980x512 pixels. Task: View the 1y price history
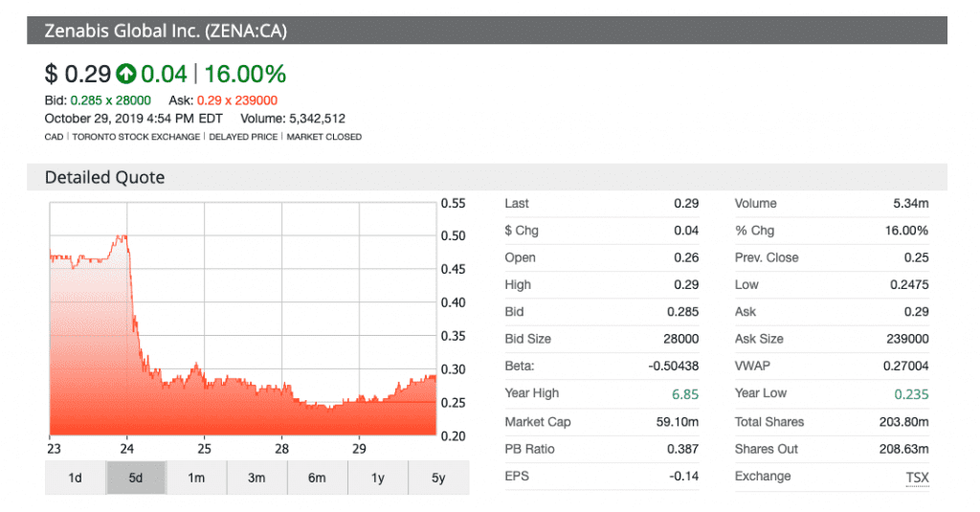point(378,478)
